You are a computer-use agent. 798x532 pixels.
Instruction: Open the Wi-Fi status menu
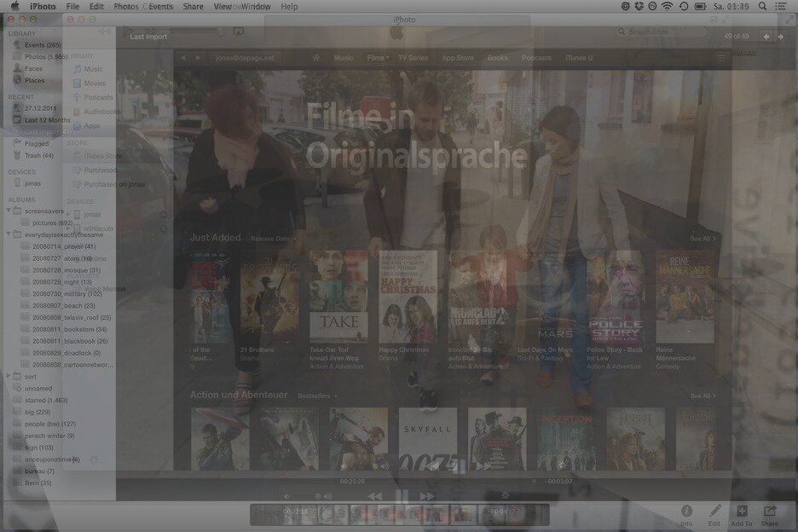(x=667, y=6)
